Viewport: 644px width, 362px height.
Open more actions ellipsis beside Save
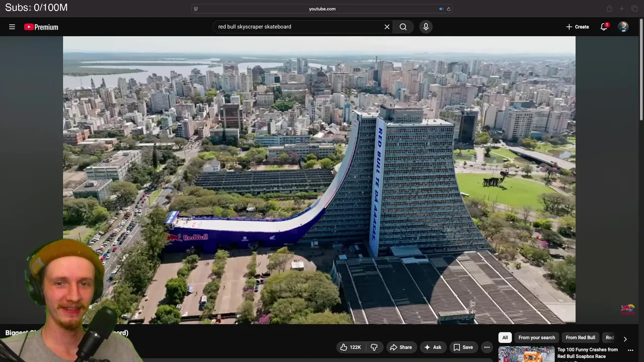coord(487,347)
